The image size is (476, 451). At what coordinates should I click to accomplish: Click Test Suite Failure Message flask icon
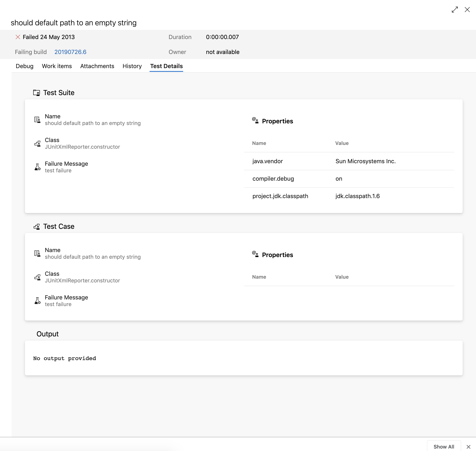point(38,167)
